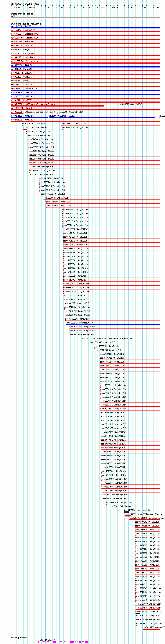This screenshot has height=644, width=165.
Task: Open nsv1029719 (Coe2014) variant
Action: pos(22,46)
